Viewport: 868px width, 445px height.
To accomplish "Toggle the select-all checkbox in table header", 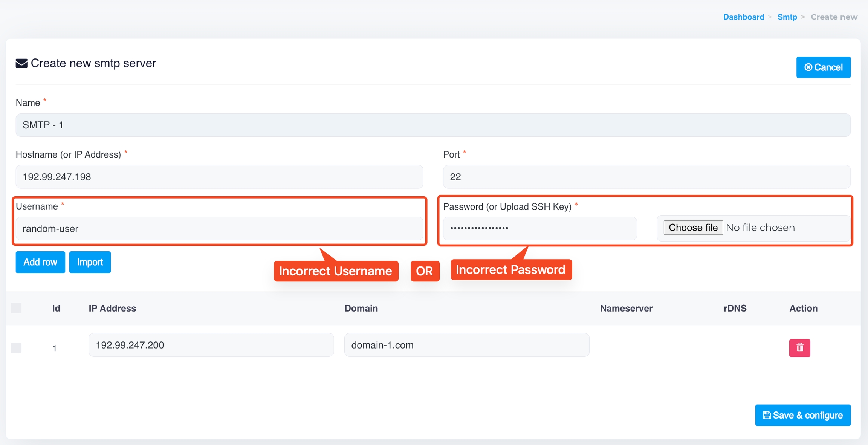I will (16, 308).
